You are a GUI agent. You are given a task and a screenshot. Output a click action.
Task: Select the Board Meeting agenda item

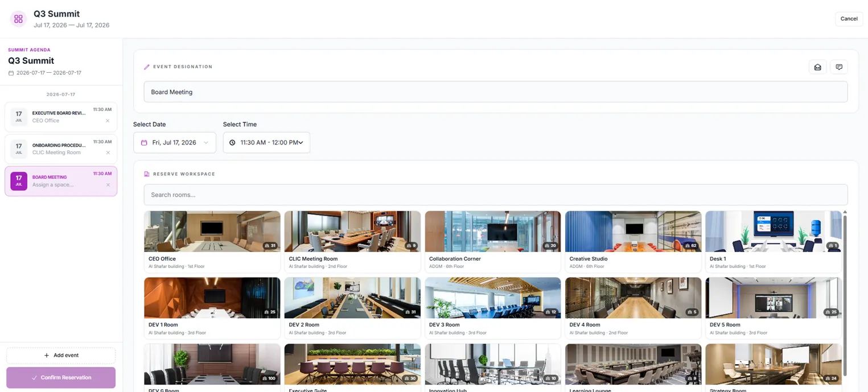tap(61, 181)
